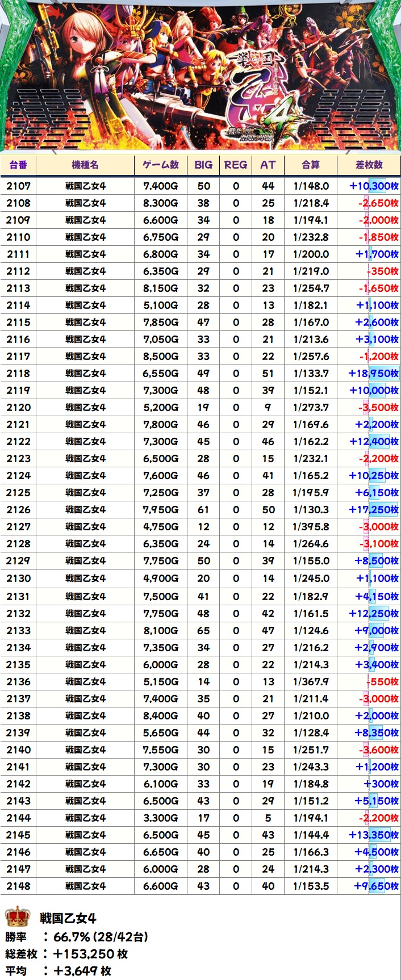Click the gold crown icon

point(17,916)
